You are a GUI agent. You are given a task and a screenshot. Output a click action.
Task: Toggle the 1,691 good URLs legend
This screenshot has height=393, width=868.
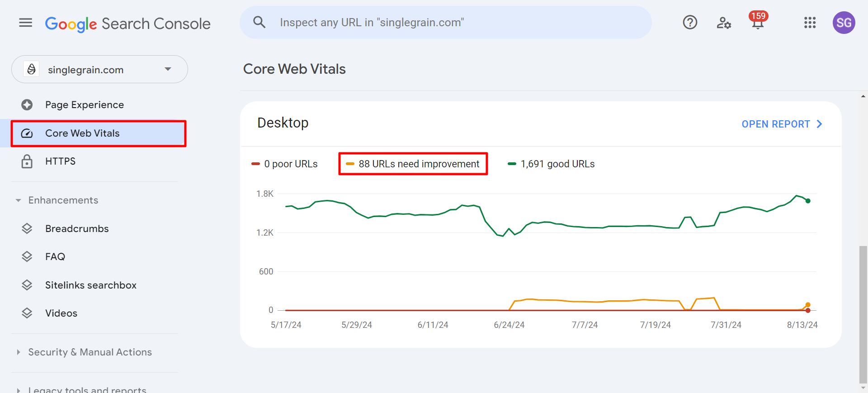[551, 164]
